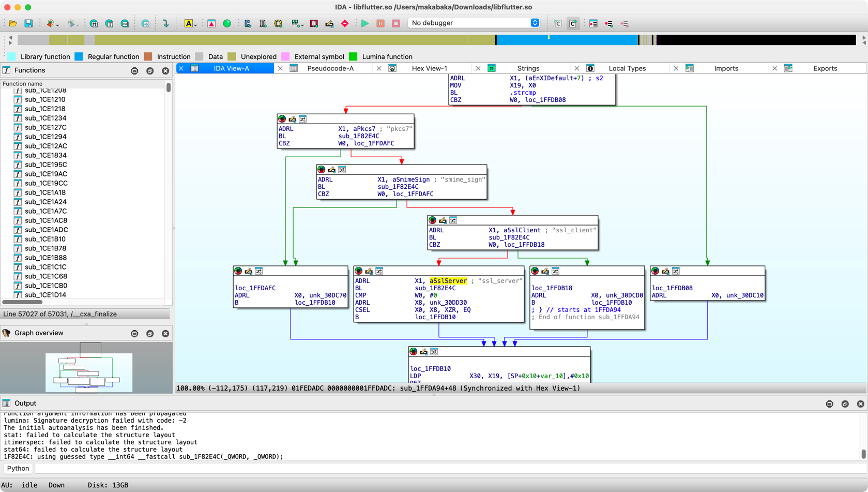Open the dropdown next to the yellow 'A' icon
868x492 pixels.
coord(195,24)
